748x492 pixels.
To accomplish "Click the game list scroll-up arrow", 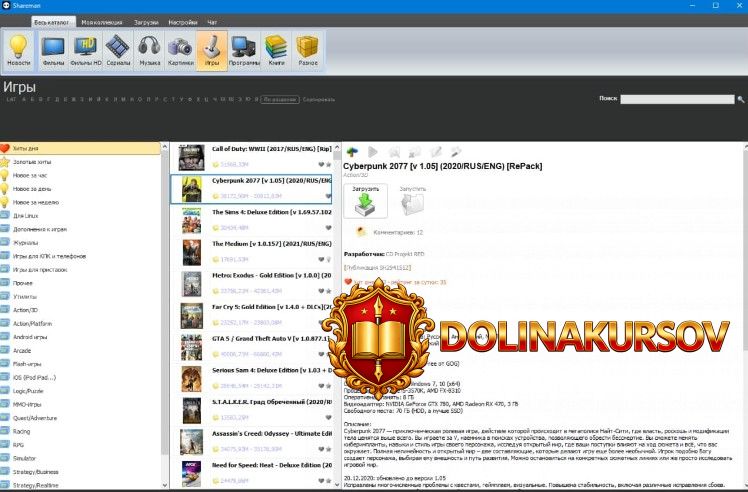I will (337, 147).
